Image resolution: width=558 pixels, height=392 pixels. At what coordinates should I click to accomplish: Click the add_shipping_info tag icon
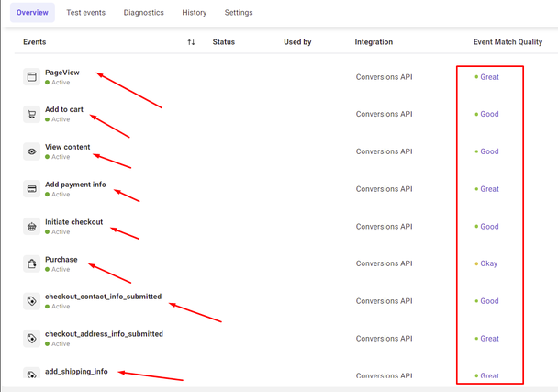click(32, 373)
